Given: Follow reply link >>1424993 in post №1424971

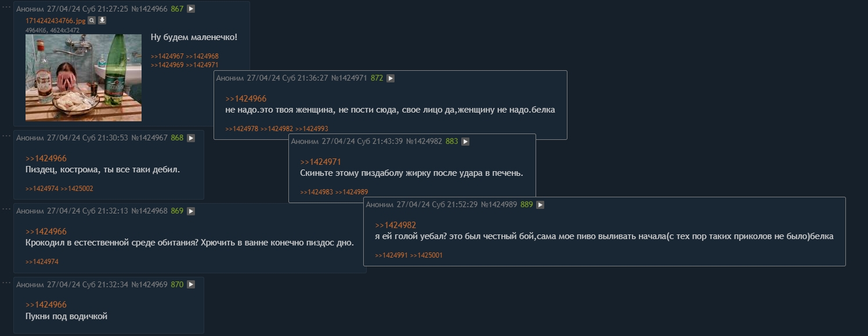Looking at the screenshot, I should coord(312,129).
